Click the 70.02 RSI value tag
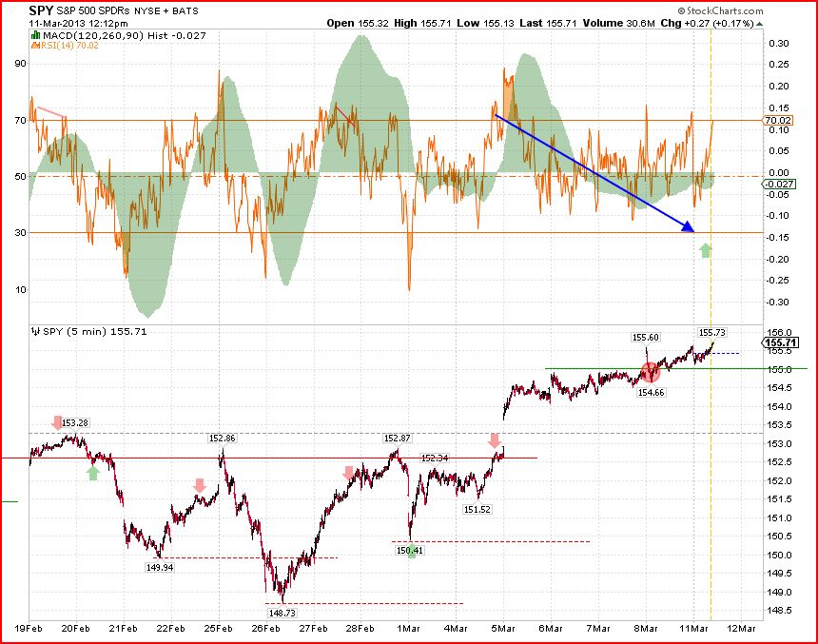The width and height of the screenshot is (818, 644). point(778,120)
